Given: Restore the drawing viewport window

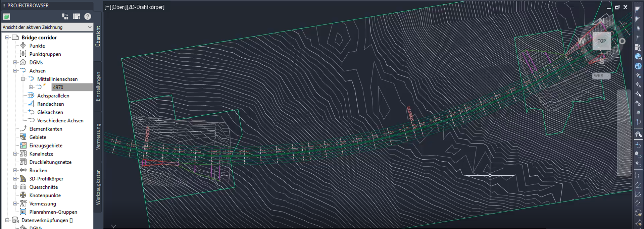Looking at the screenshot, I should (x=617, y=7).
